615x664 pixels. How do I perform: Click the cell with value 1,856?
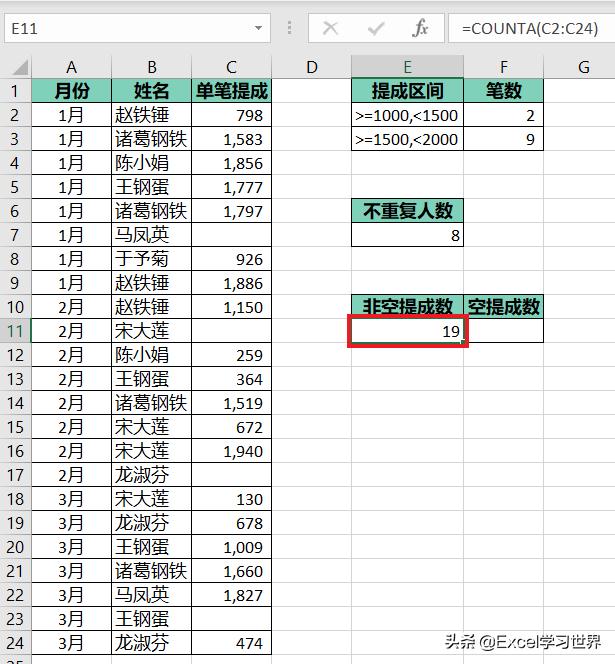coord(231,163)
